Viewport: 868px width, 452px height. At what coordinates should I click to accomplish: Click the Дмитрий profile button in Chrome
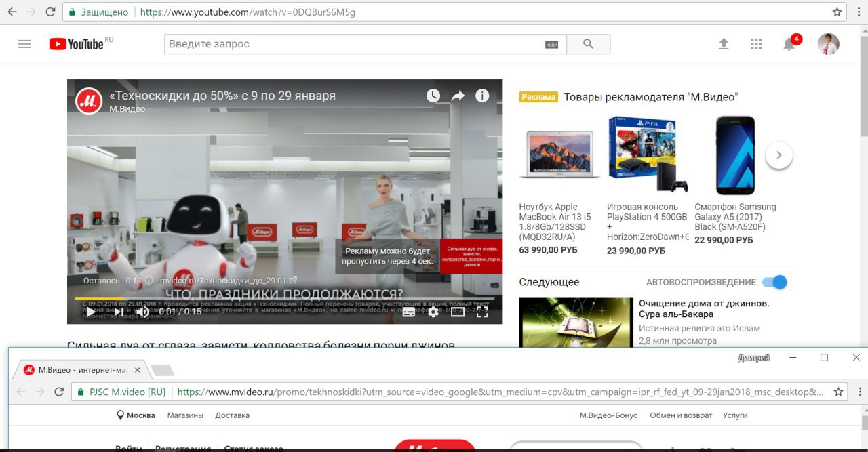tap(753, 358)
